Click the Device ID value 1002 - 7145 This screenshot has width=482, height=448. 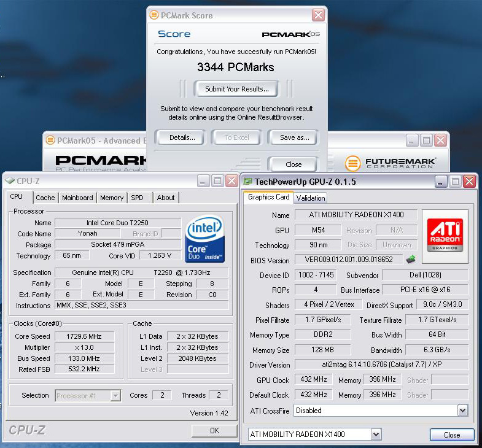click(316, 275)
